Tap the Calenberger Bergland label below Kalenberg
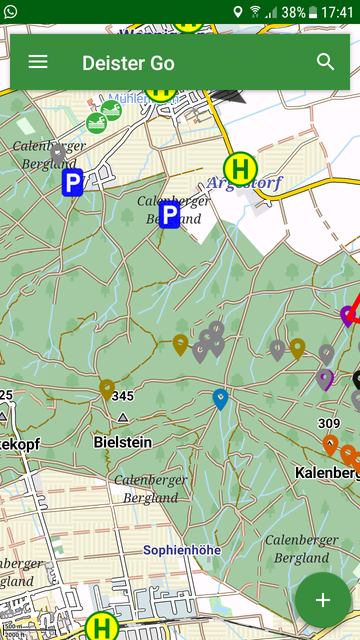The height and width of the screenshot is (640, 360). (x=302, y=549)
